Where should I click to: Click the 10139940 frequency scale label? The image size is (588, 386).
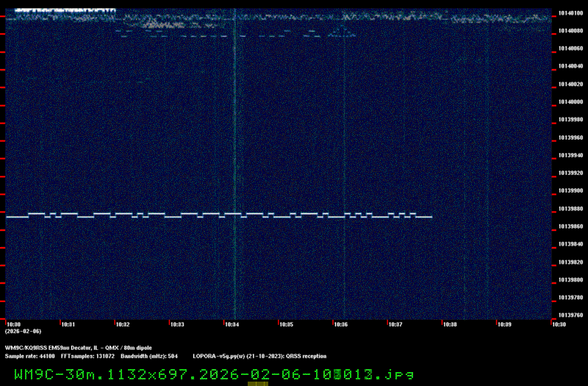(x=570, y=155)
